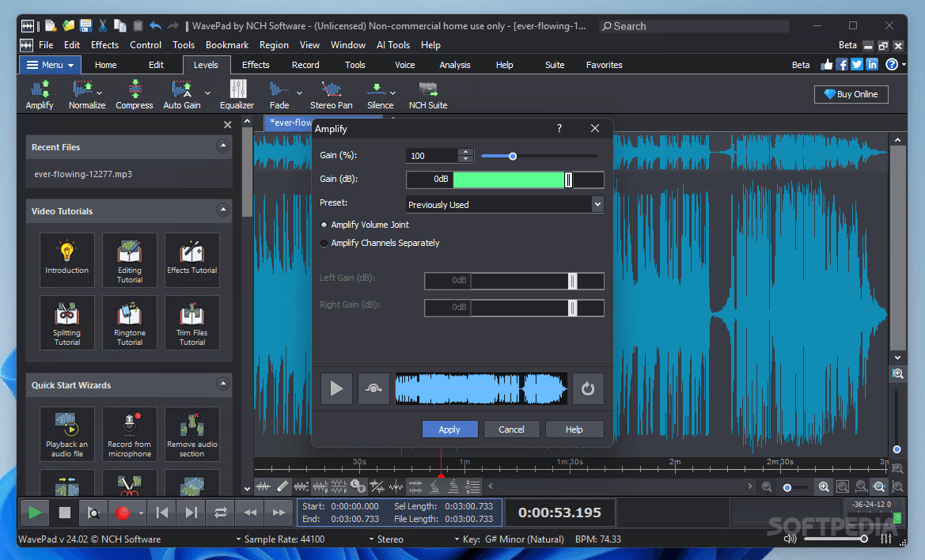Expand the Normalize options arrow
Image resolution: width=925 pixels, height=560 pixels.
(100, 93)
